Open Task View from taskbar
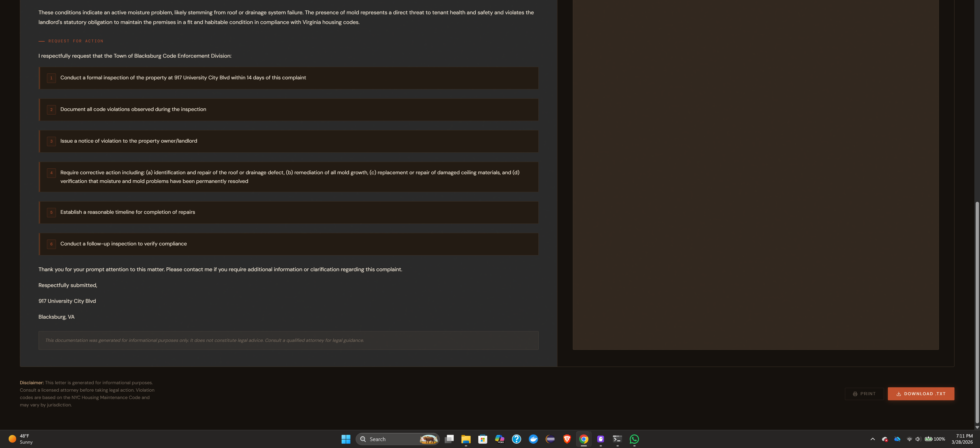980x448 pixels. (x=449, y=439)
